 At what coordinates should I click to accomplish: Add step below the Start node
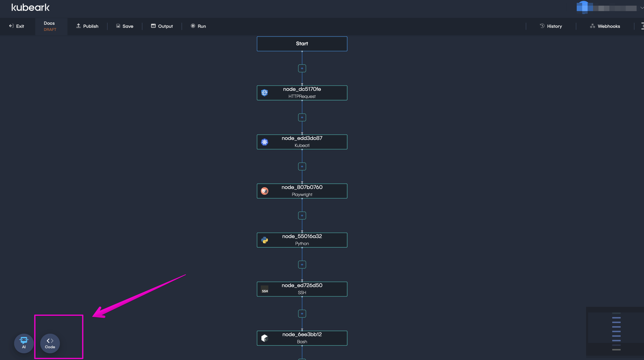click(302, 68)
